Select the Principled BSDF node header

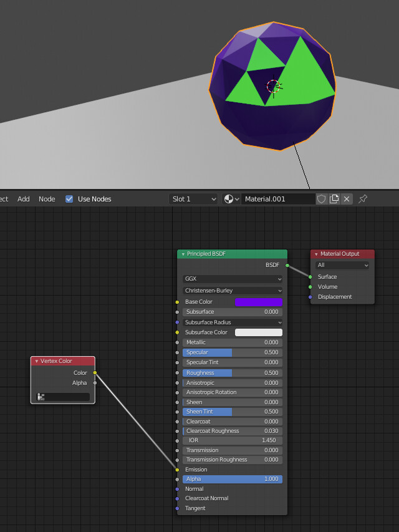(233, 254)
